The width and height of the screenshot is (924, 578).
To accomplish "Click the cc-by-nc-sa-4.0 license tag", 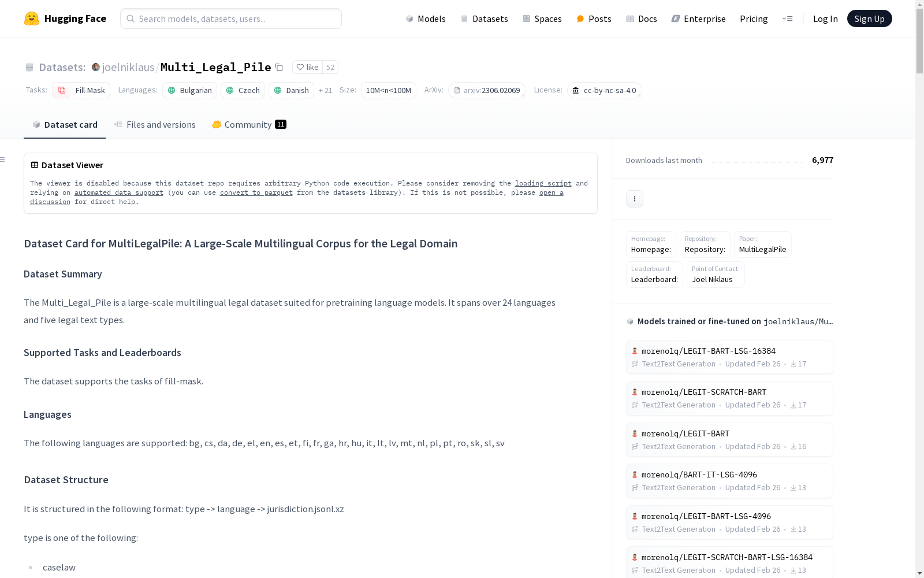I will point(604,90).
